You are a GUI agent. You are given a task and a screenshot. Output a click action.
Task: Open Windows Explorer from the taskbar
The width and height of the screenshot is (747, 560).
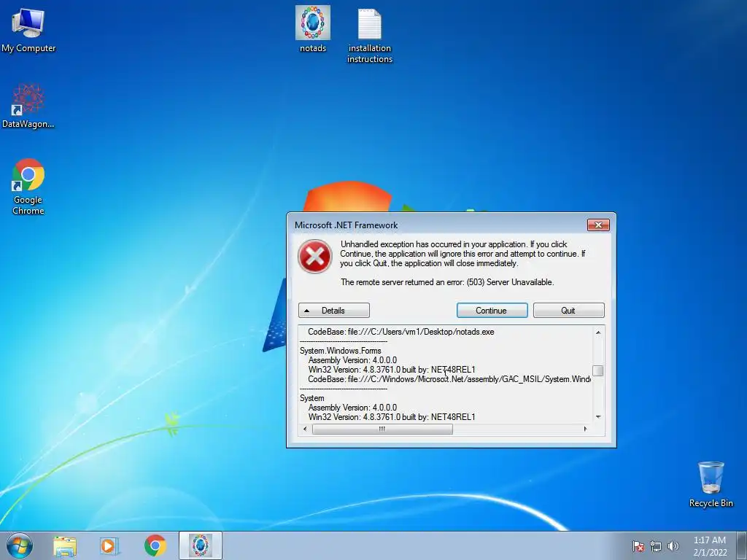(x=65, y=545)
